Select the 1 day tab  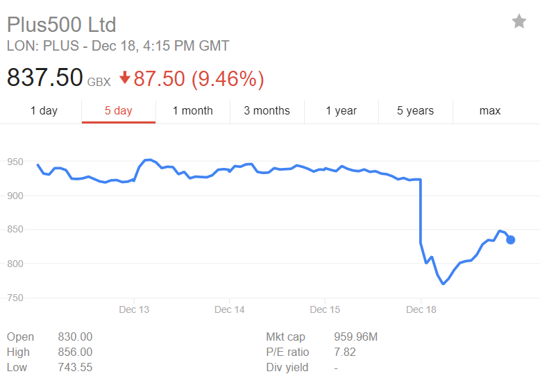(44, 111)
